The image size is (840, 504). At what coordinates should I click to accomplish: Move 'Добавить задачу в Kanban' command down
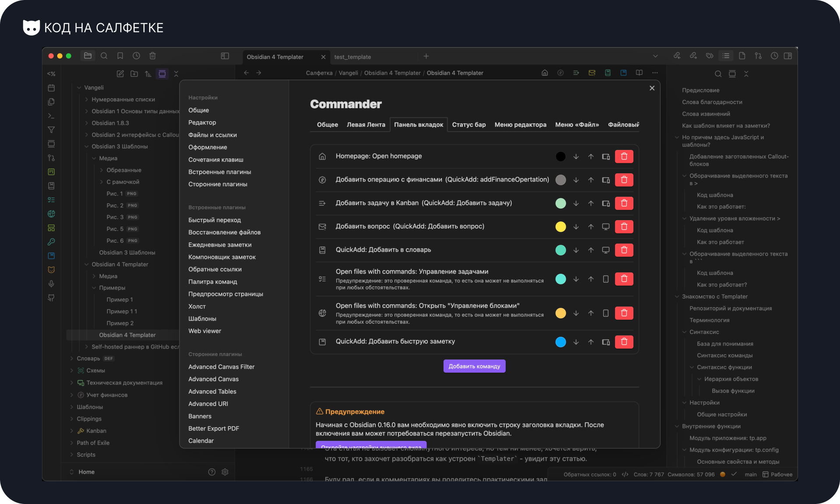click(576, 203)
